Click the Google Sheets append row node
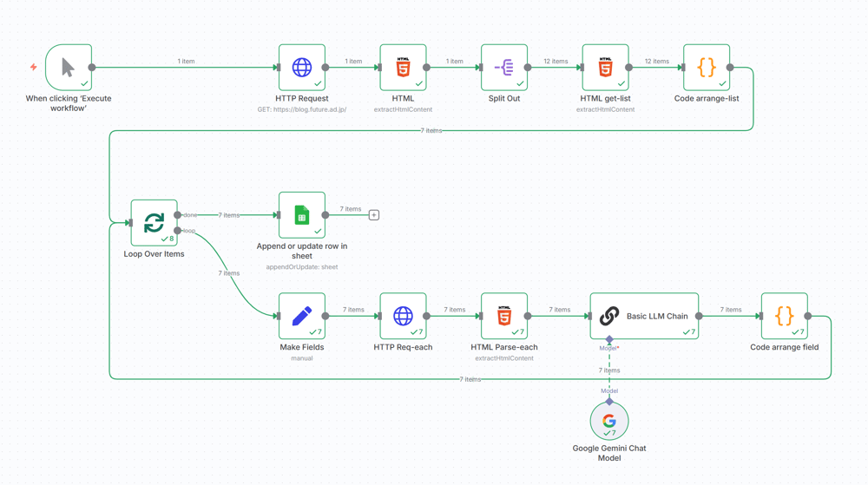The width and height of the screenshot is (868, 485). click(x=301, y=215)
